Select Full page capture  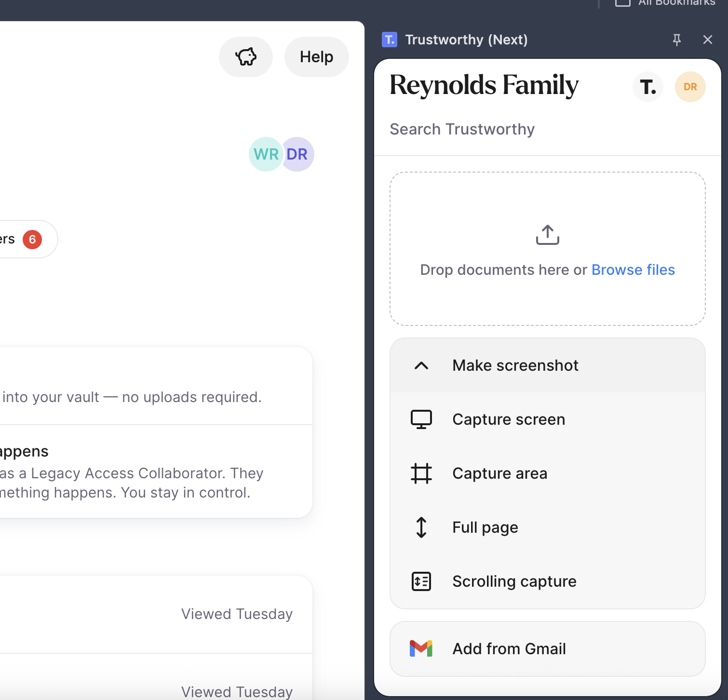485,527
